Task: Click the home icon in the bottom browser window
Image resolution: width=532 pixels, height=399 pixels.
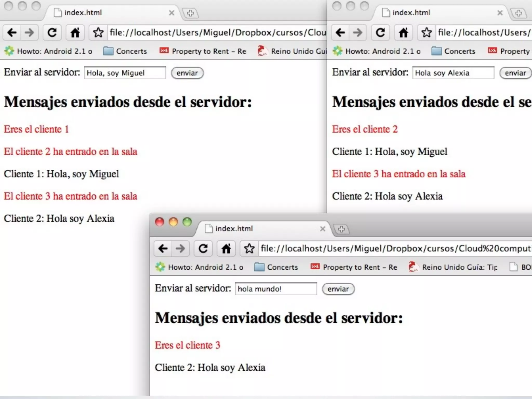Action: click(226, 249)
